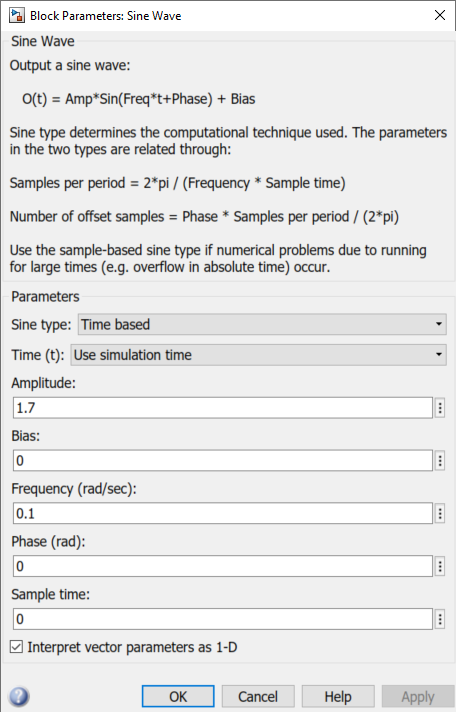Viewport: 456px width, 712px height.
Task: Click into the Phase (rad) field
Action: point(223,566)
